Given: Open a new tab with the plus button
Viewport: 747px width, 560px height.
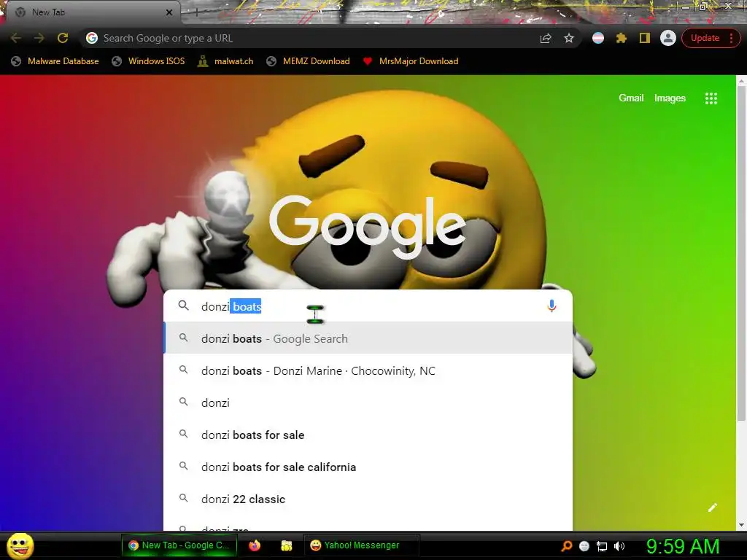Looking at the screenshot, I should [x=196, y=12].
